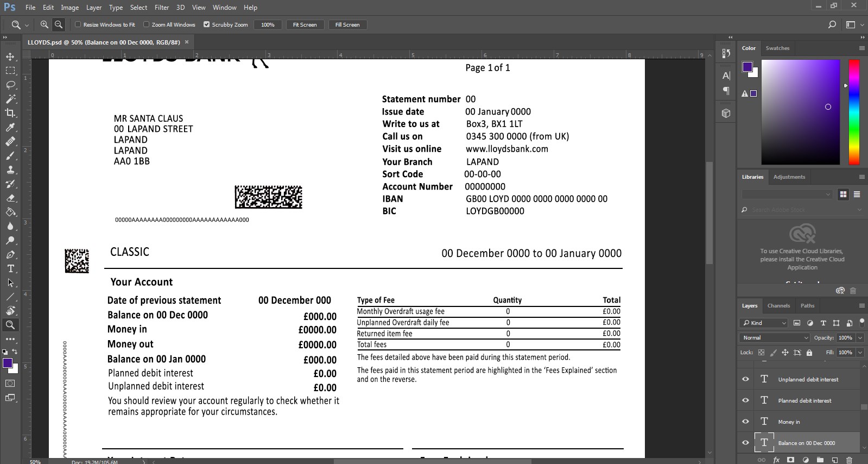The image size is (868, 464).
Task: Select the Hand tool
Action: (10, 311)
